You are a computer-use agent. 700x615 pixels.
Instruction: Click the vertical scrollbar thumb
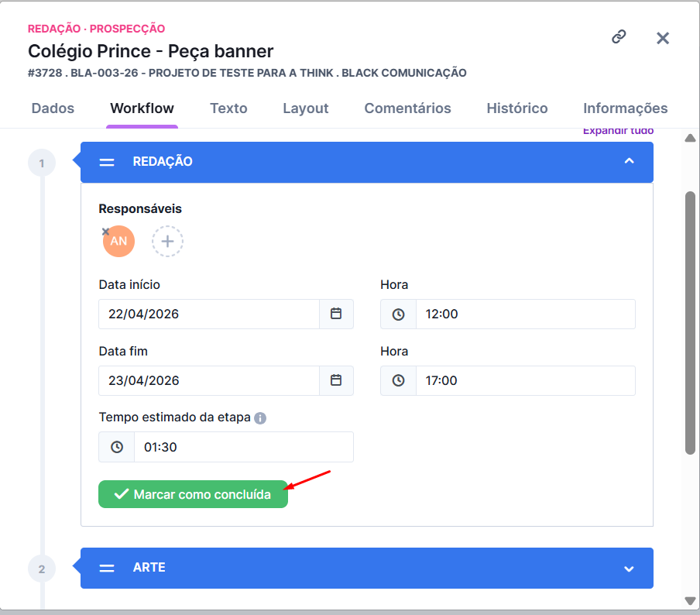(690, 323)
